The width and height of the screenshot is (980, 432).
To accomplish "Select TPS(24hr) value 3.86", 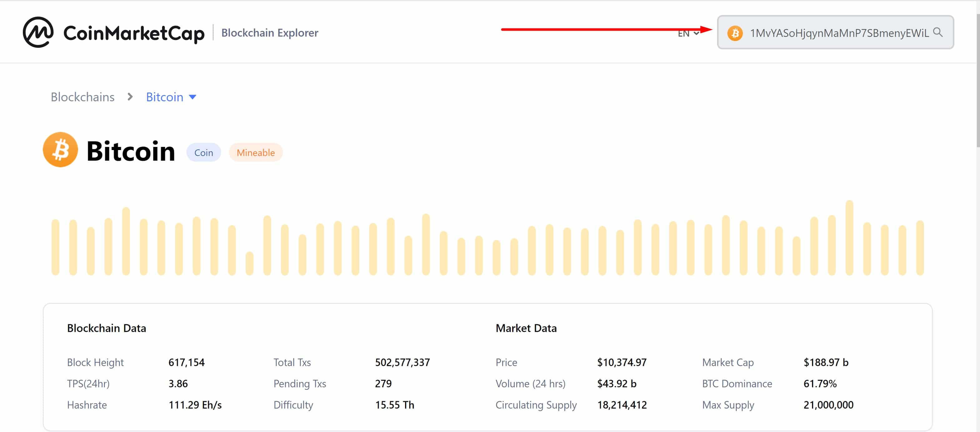I will click(178, 384).
